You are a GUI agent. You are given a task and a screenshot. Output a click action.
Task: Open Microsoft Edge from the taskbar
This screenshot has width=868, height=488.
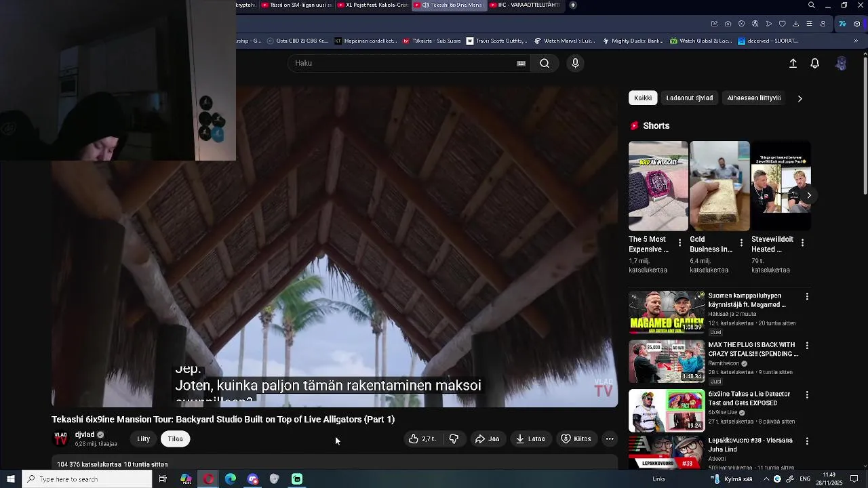(231, 479)
